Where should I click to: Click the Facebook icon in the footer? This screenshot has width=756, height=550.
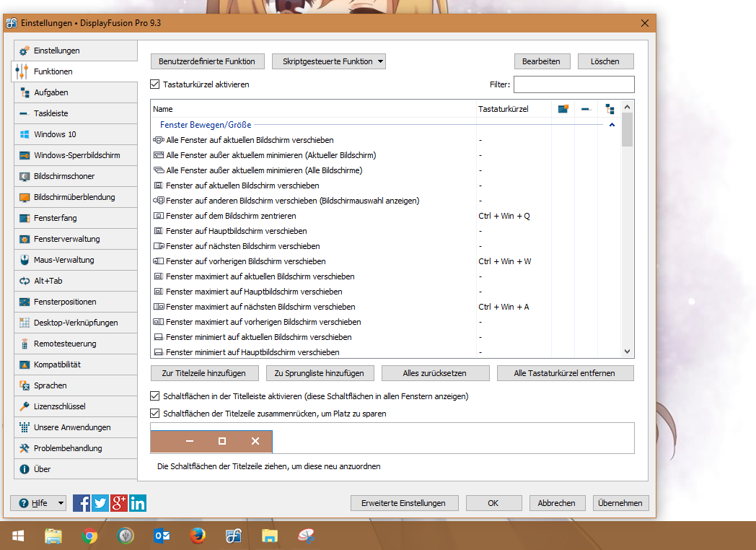[82, 502]
